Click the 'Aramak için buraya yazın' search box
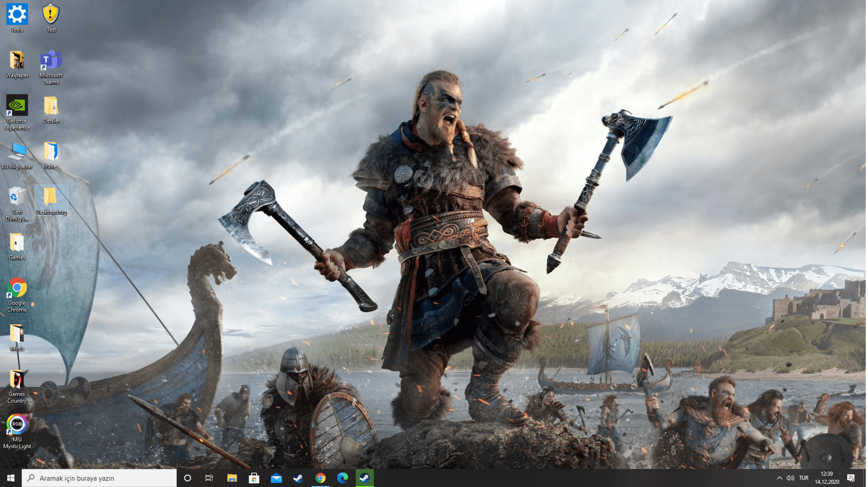This screenshot has height=487, width=868. click(99, 478)
